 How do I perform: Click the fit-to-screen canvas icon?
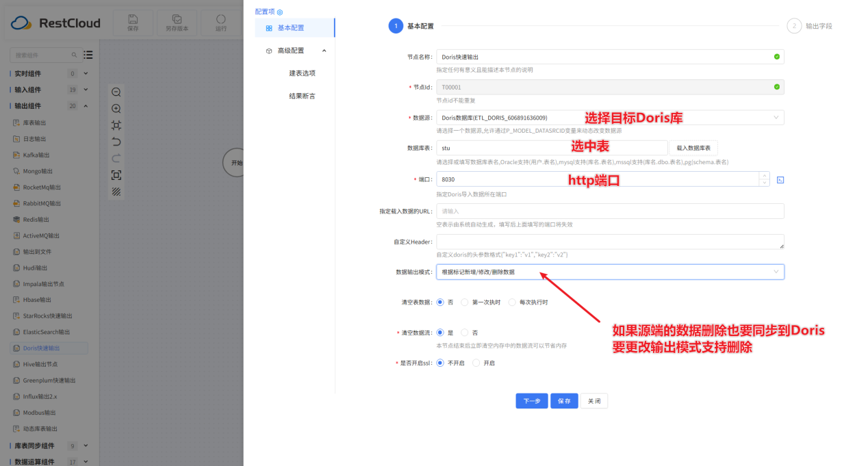click(116, 125)
